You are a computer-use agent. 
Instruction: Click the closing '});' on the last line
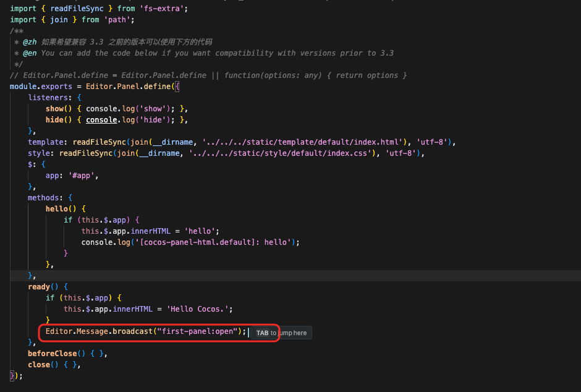[x=16, y=375]
